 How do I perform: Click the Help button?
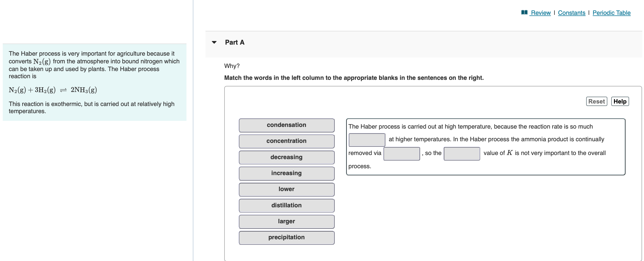[x=620, y=101]
